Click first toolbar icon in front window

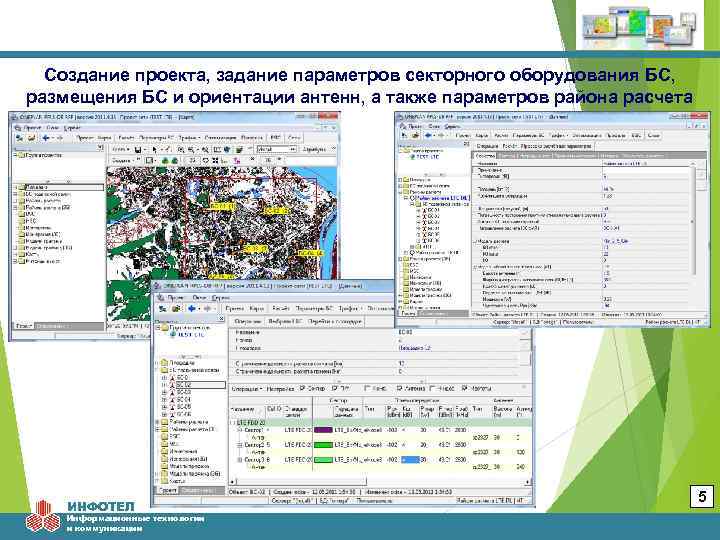(163, 309)
